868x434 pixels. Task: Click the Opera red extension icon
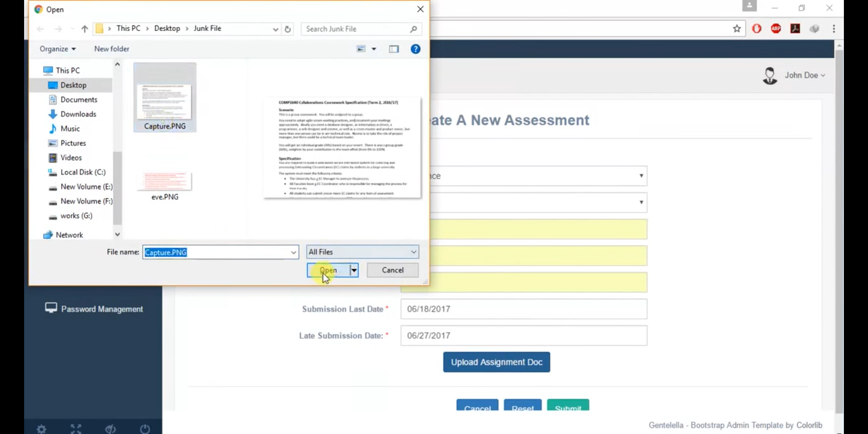756,29
